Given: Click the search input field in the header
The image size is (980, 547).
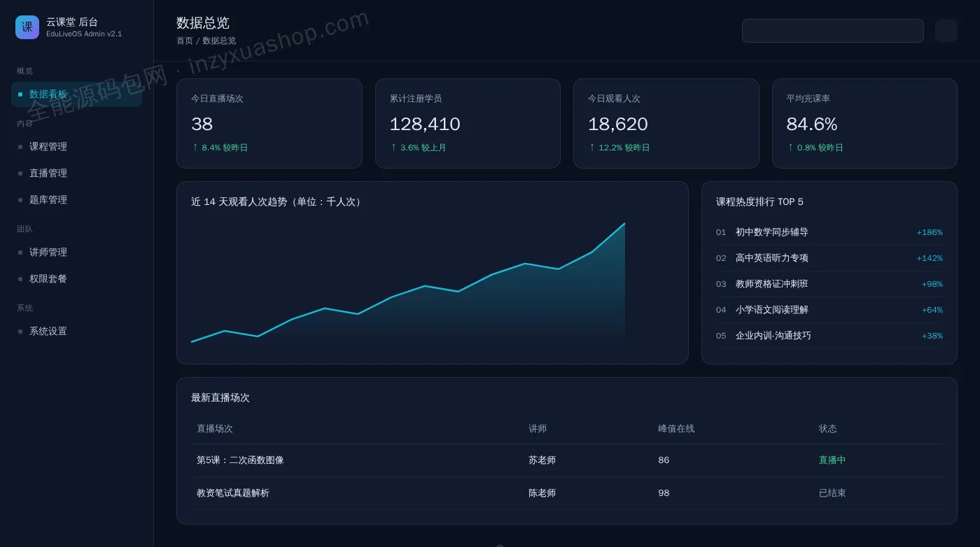Looking at the screenshot, I should pos(833,31).
